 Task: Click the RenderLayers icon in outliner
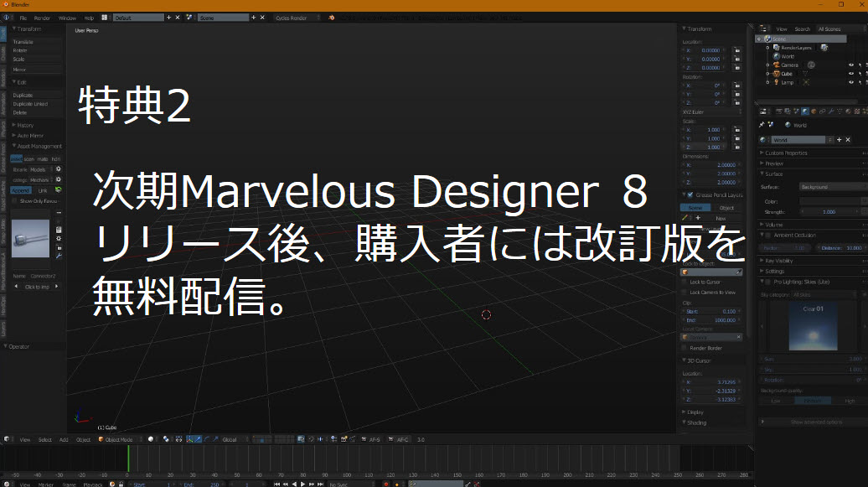[x=777, y=48]
